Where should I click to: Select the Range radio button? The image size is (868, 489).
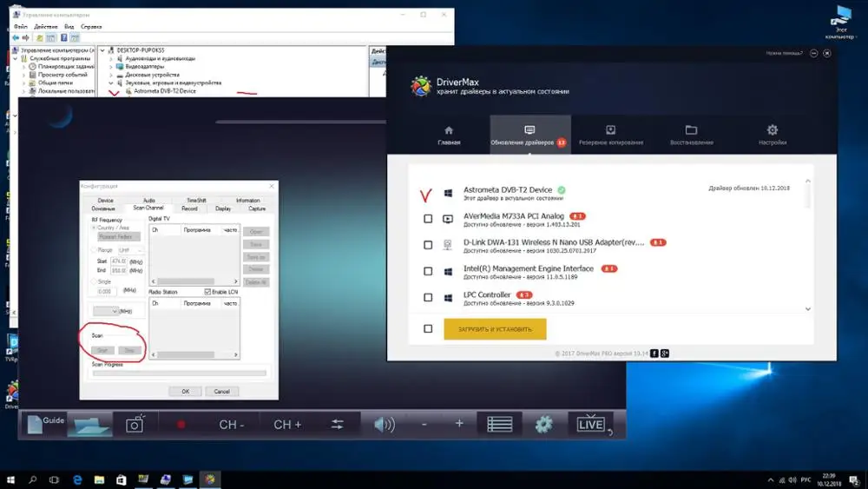click(94, 250)
